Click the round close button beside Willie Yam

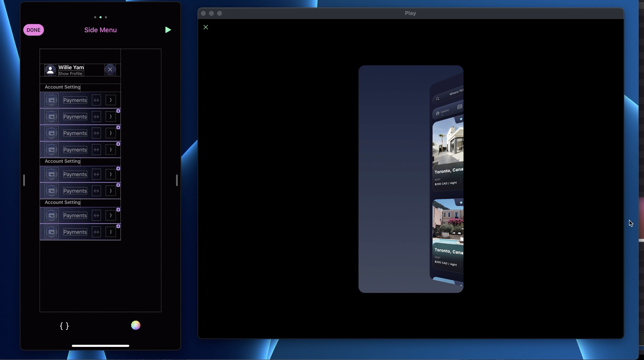[110, 70]
